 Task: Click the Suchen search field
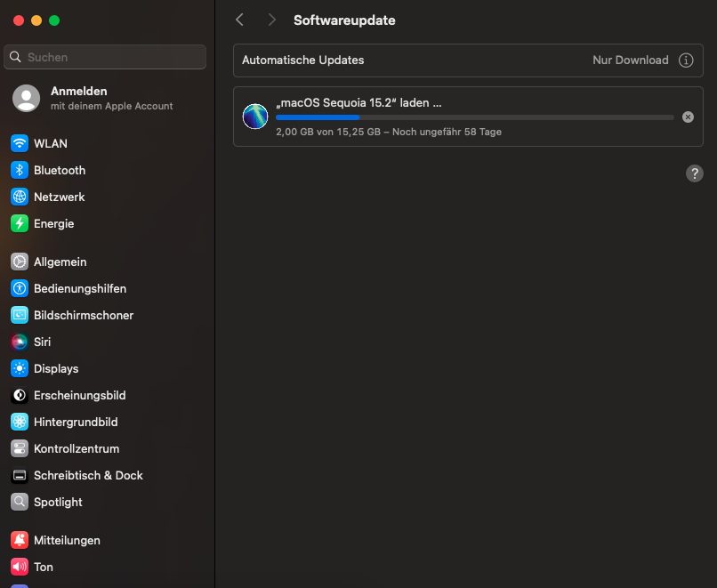pyautogui.click(x=105, y=57)
